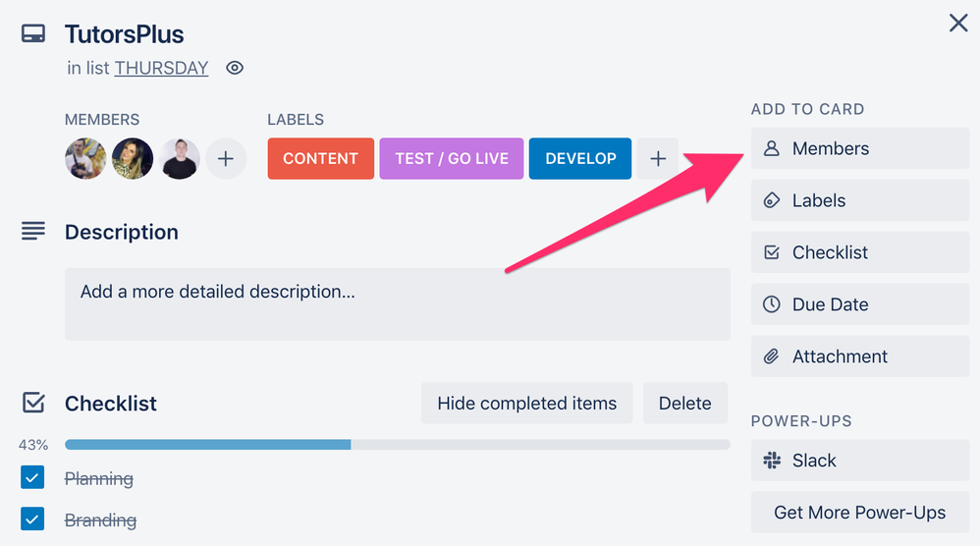The height and width of the screenshot is (546, 980).
Task: Uncheck the Planning checklist item
Action: tap(32, 478)
